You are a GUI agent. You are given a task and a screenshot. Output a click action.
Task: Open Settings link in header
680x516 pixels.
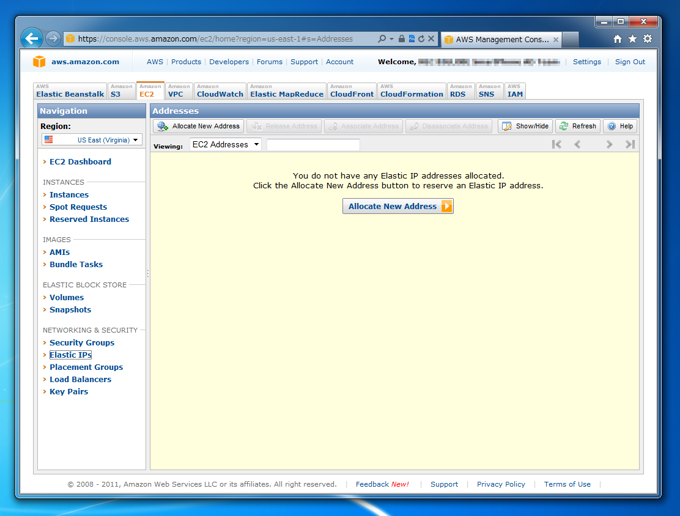tap(587, 62)
